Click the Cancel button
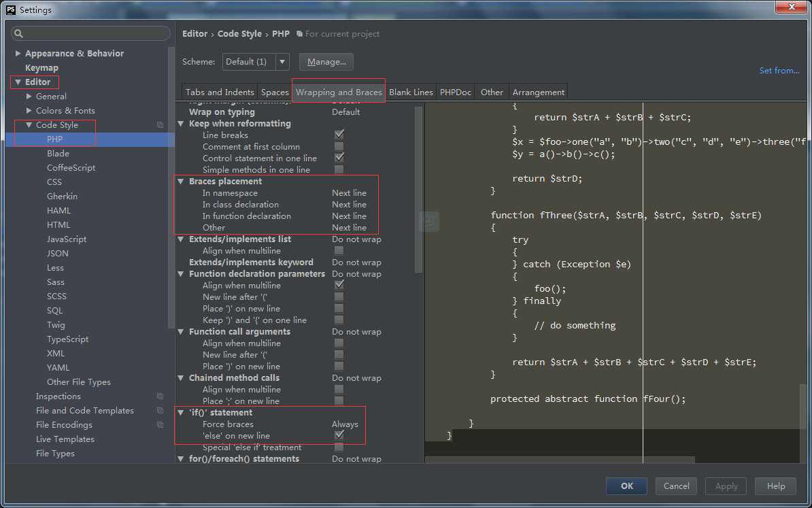Viewport: 812px width, 508px height. [x=676, y=486]
